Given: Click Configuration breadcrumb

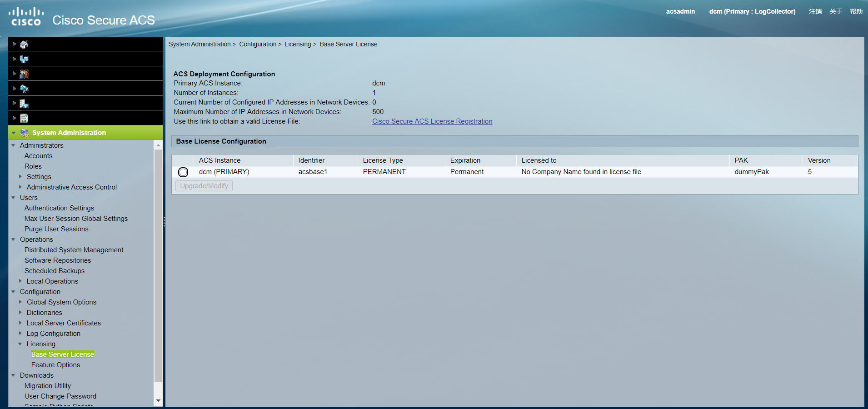Looking at the screenshot, I should [x=258, y=44].
